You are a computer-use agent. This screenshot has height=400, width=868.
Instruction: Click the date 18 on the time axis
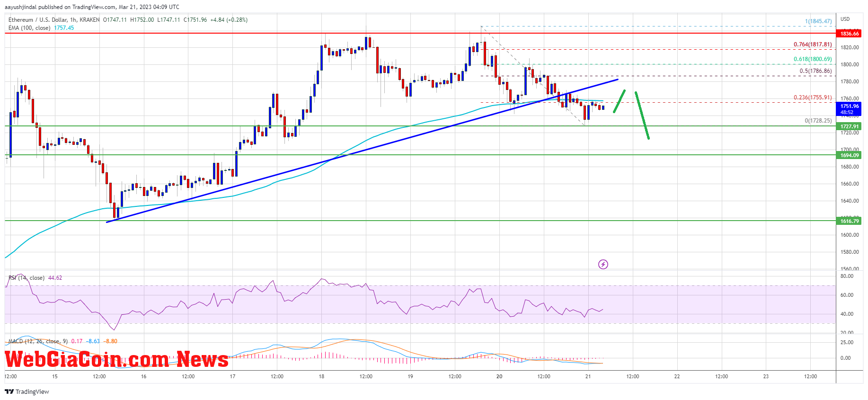tap(321, 376)
